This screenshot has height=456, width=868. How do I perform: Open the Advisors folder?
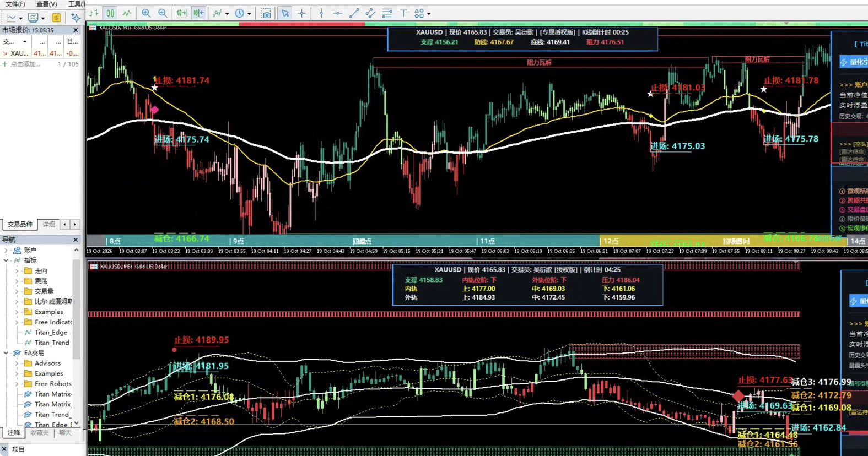point(47,363)
